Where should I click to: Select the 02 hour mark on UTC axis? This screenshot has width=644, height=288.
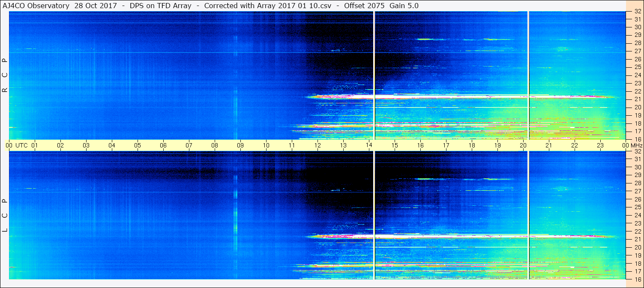click(x=60, y=145)
